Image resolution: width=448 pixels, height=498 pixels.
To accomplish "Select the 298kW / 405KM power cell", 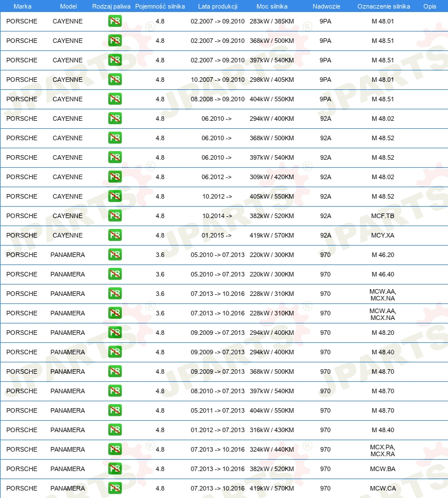I will coord(272,80).
